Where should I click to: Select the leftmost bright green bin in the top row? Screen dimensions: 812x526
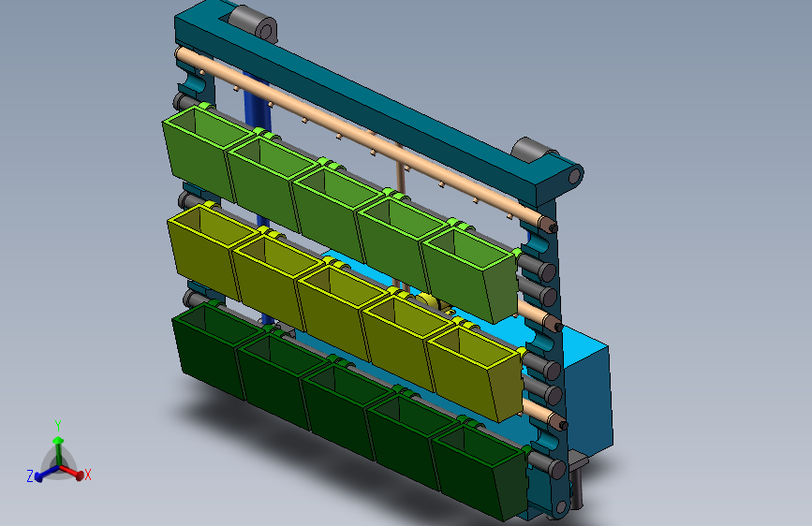(202, 154)
